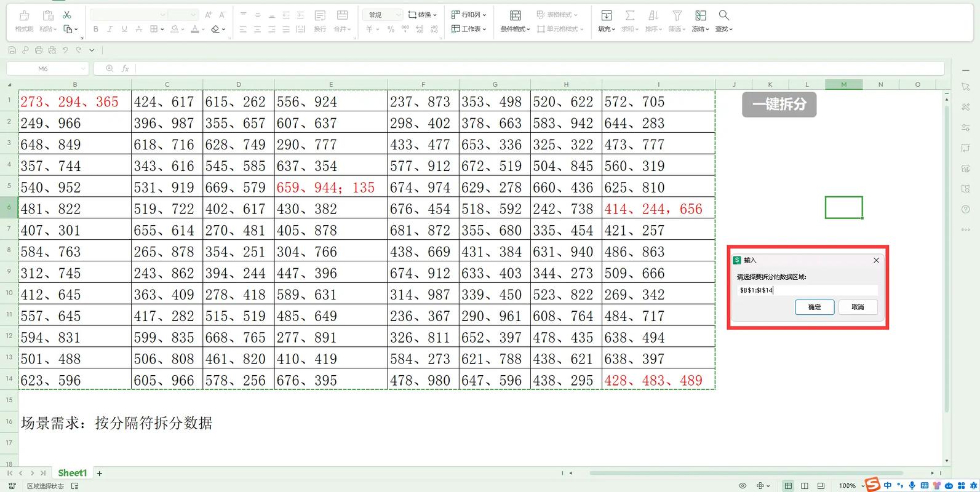Click the insert function fx icon
980x492 pixels.
(125, 69)
